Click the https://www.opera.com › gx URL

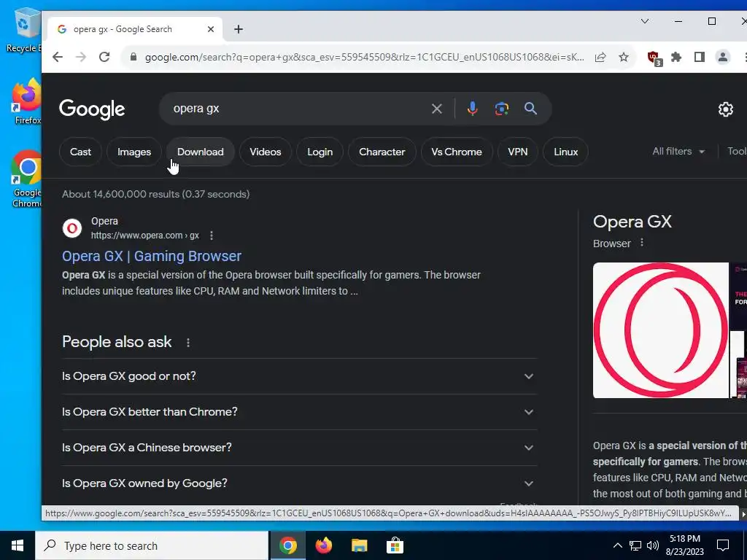click(145, 236)
